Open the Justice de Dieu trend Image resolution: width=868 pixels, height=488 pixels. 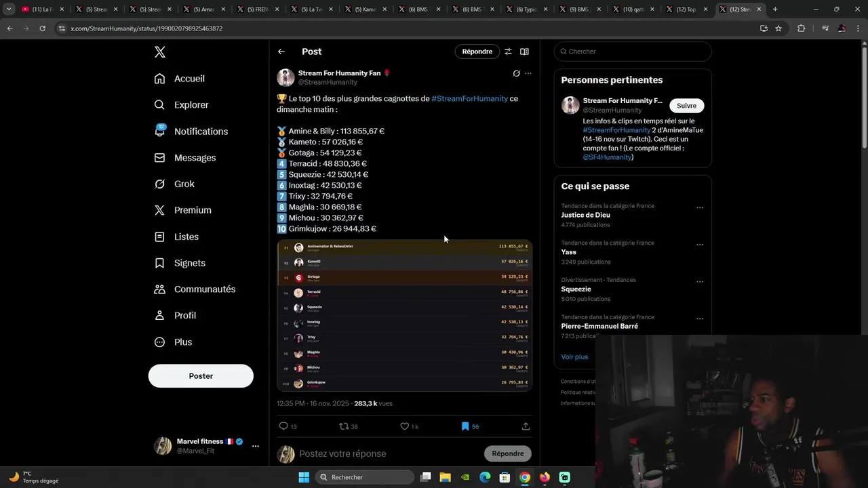tap(585, 215)
